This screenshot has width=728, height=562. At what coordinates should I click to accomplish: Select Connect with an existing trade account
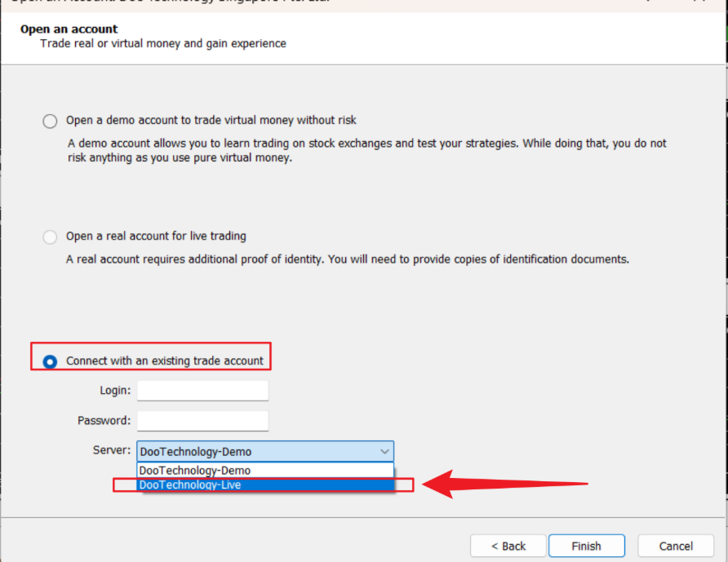click(x=50, y=361)
